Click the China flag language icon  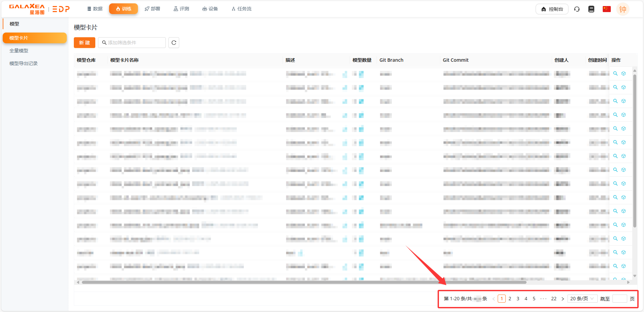click(606, 9)
